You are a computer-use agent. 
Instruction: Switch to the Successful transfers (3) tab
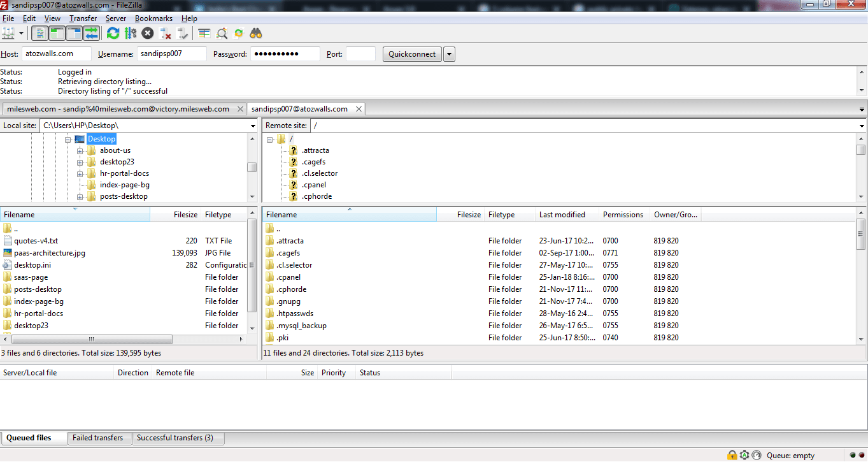click(x=178, y=438)
